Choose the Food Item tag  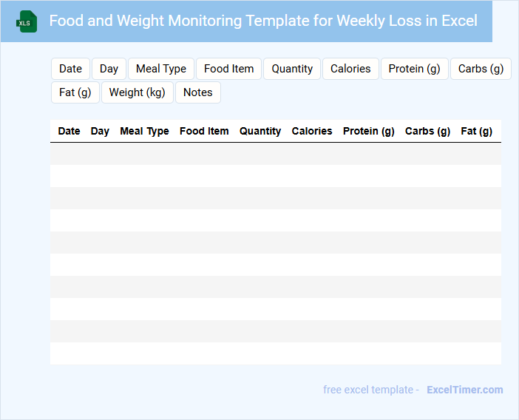pos(228,69)
